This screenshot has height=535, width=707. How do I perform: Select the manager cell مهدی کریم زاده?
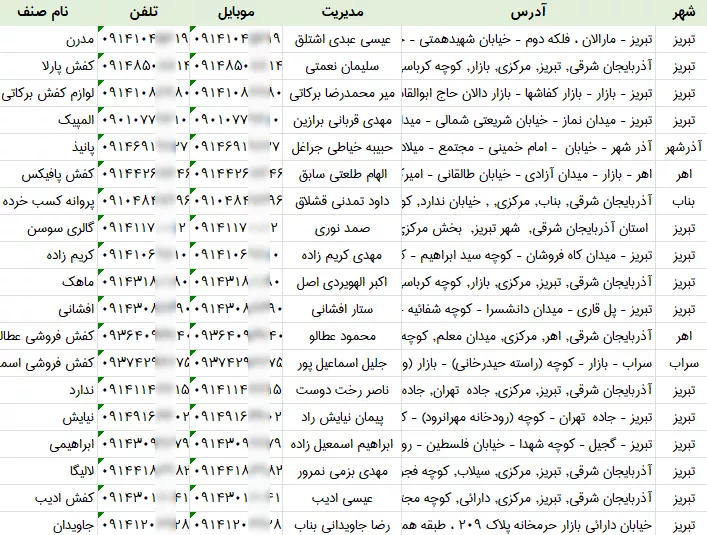tap(342, 256)
